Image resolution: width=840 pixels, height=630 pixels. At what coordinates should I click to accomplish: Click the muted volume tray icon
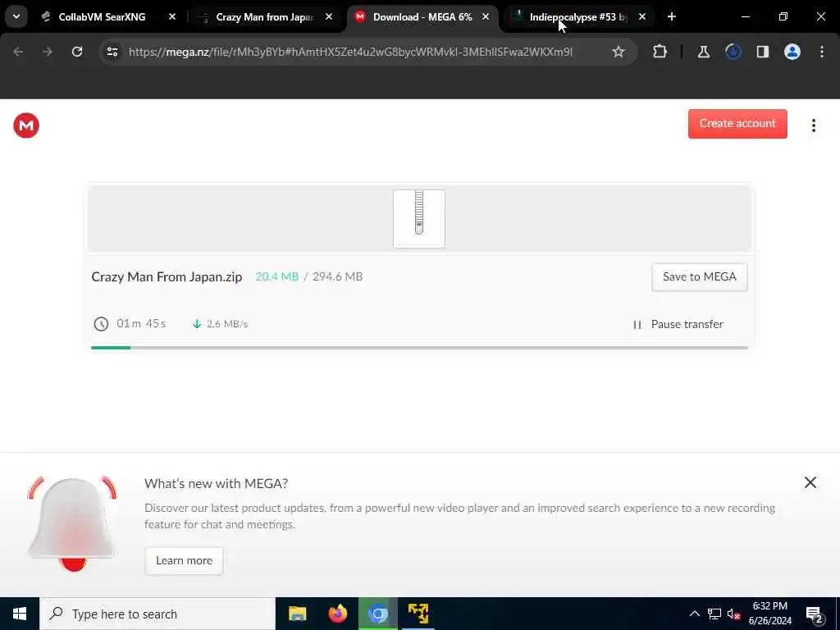click(x=734, y=614)
